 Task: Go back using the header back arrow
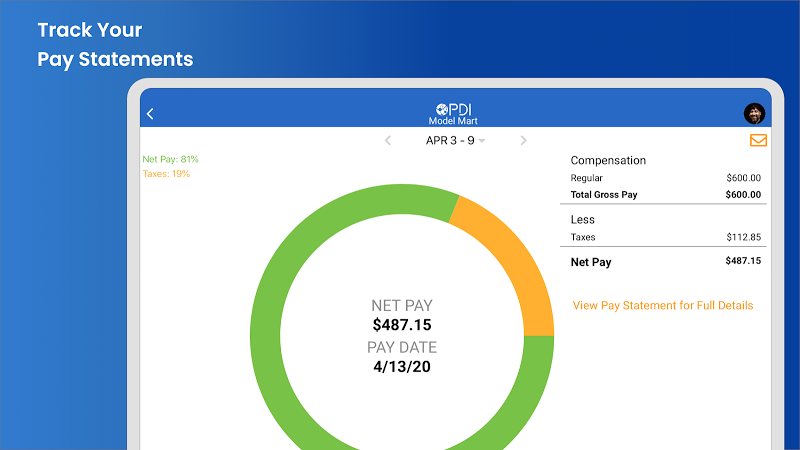click(150, 114)
